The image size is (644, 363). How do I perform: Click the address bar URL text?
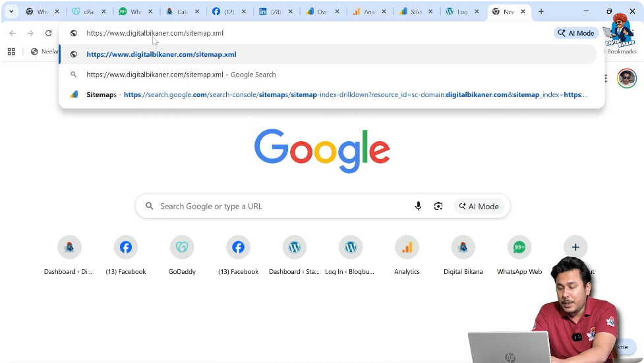point(155,33)
